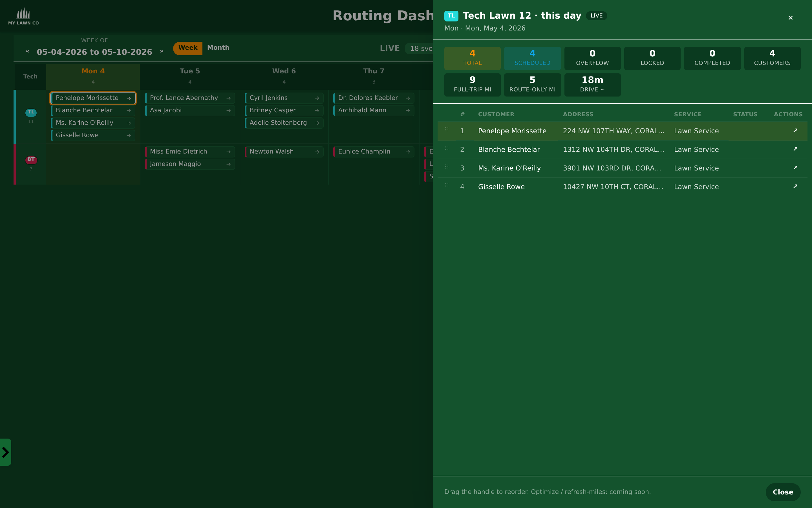Switch to Week view
This screenshot has width=812, height=508.
(x=188, y=48)
